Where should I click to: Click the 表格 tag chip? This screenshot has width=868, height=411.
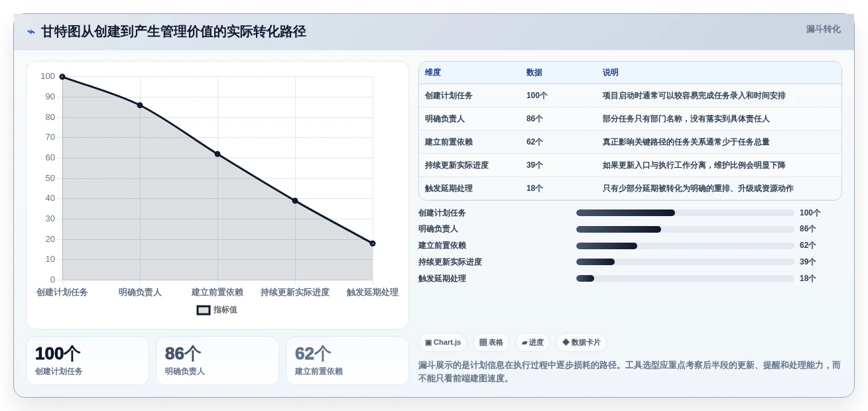pyautogui.click(x=491, y=343)
